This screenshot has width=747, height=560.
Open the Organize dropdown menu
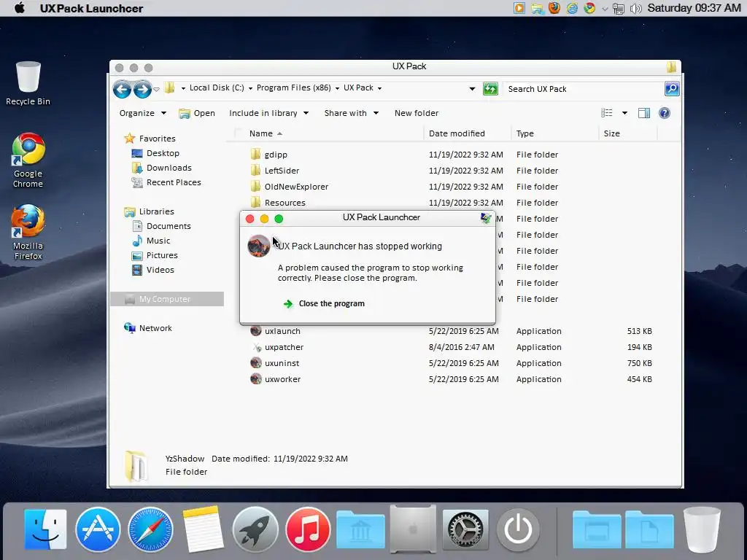142,113
